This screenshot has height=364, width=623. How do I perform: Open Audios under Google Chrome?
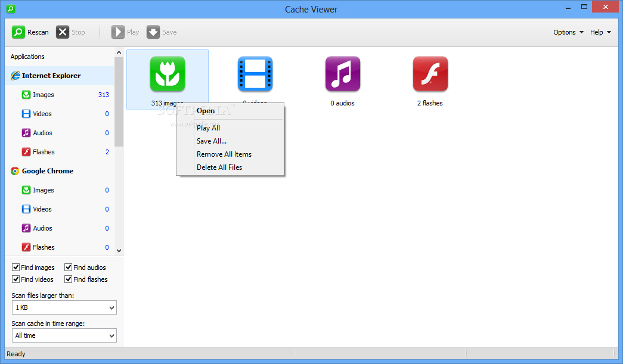(60, 228)
